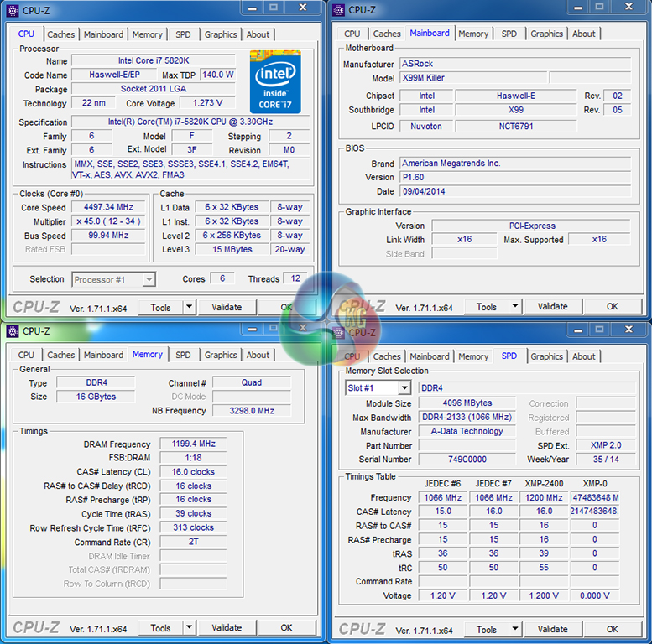Screen dimensions: 652x644
Task: Open the Graphics tab in the Mainboard window
Action: [546, 34]
